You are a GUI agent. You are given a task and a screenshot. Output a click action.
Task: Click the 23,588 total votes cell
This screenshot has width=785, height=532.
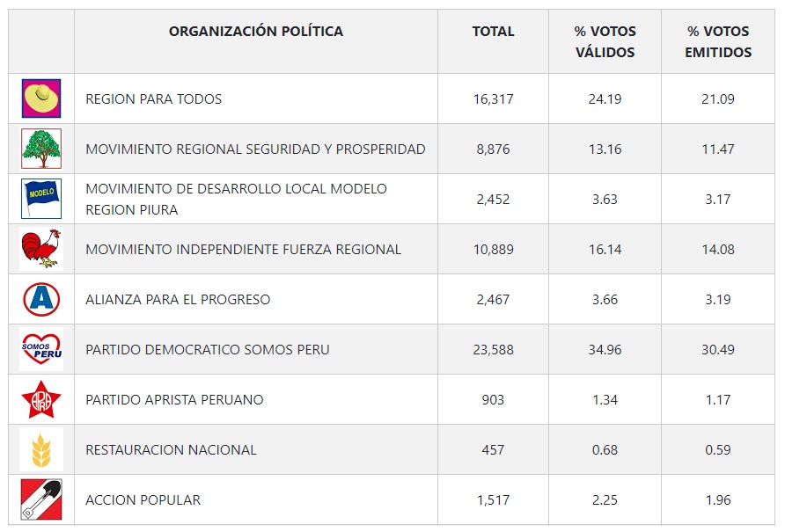pyautogui.click(x=493, y=350)
